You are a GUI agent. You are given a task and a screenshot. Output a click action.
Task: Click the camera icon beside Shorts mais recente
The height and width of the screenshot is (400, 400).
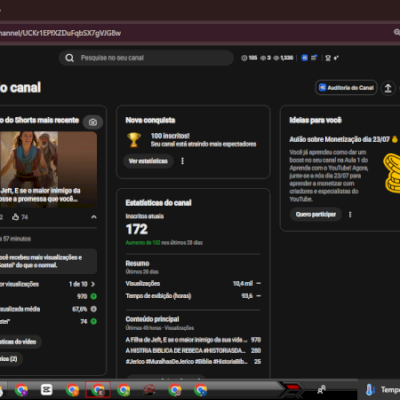coord(93,122)
